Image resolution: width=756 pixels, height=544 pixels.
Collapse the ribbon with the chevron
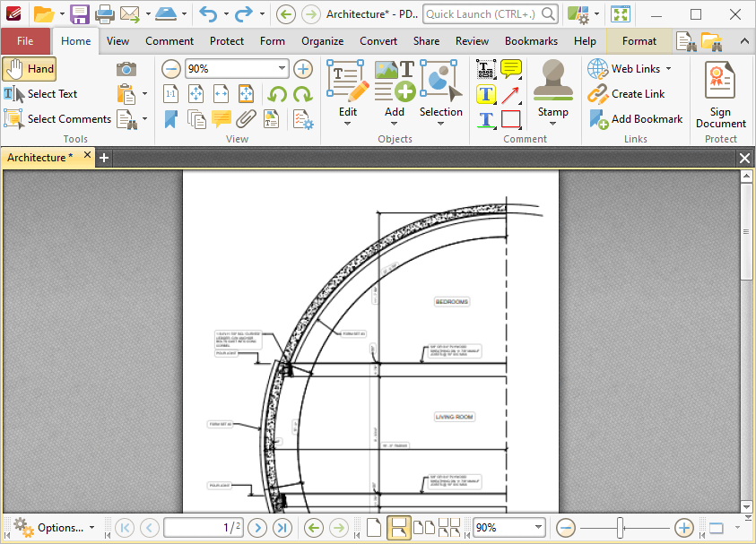pyautogui.click(x=744, y=41)
